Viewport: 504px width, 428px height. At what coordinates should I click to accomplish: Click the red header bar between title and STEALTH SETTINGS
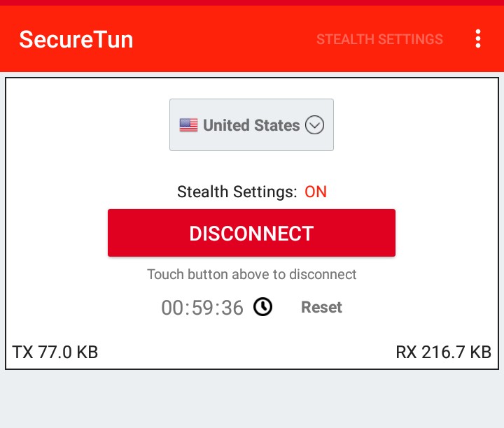click(x=224, y=39)
